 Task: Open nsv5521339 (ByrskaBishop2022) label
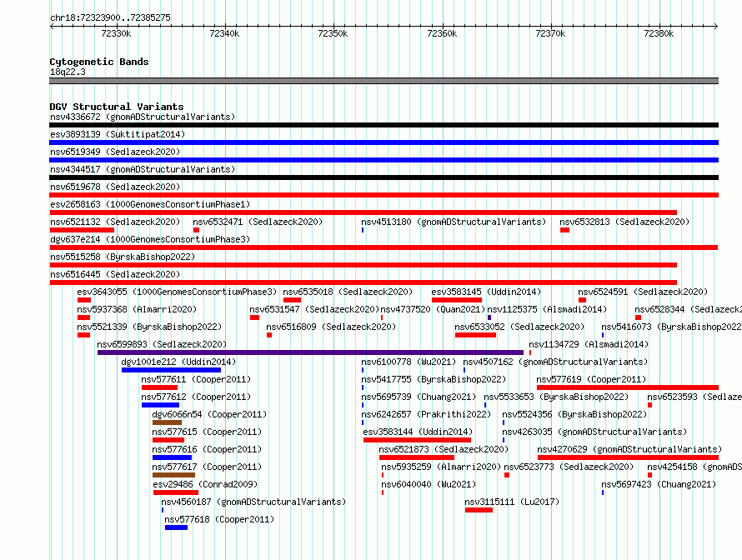point(149,327)
